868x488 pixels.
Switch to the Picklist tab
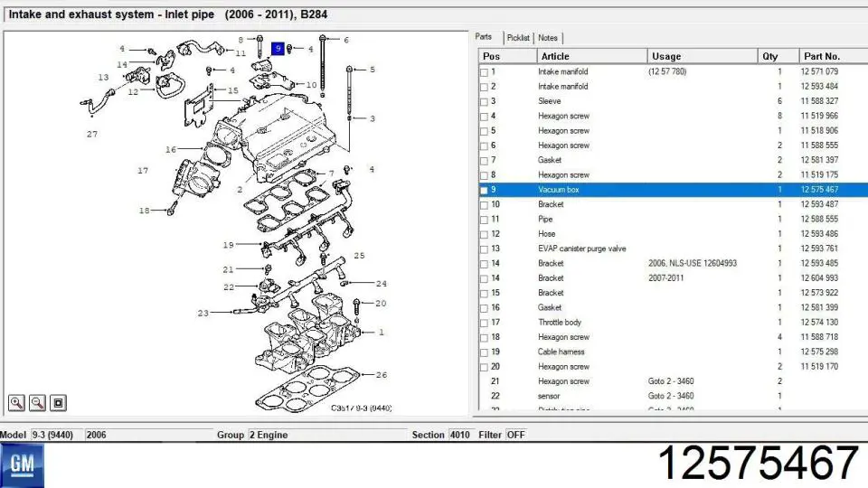coord(518,38)
